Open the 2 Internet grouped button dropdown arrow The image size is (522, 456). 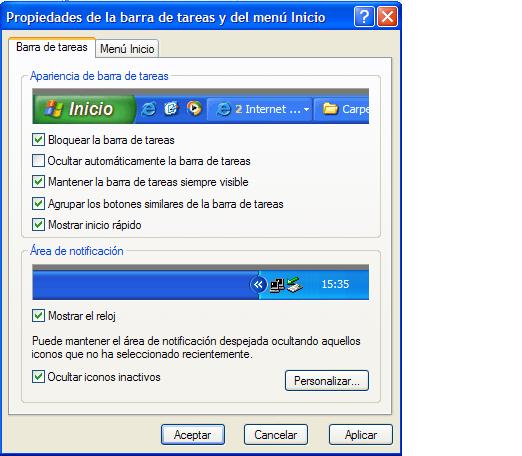click(306, 109)
